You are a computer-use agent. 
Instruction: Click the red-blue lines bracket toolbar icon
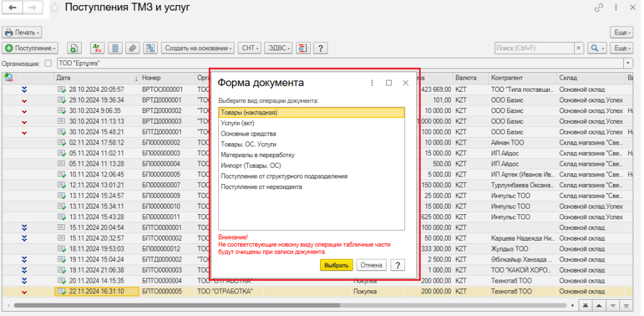(303, 48)
